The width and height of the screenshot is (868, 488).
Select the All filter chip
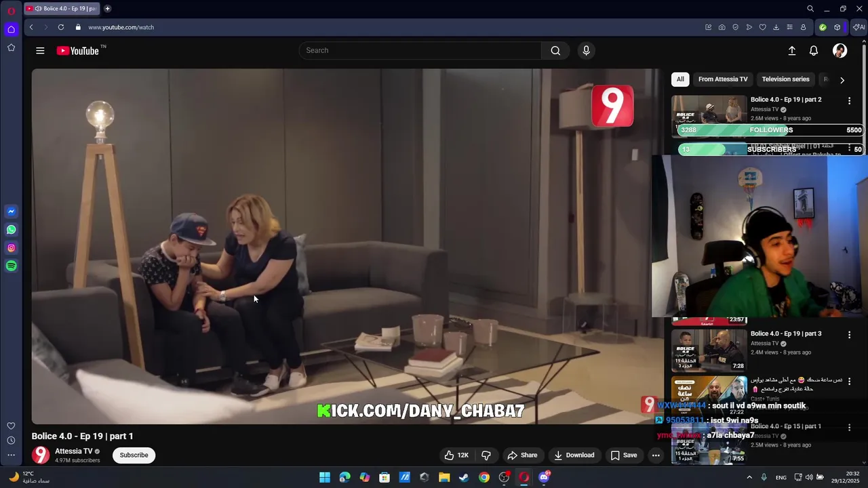[680, 79]
